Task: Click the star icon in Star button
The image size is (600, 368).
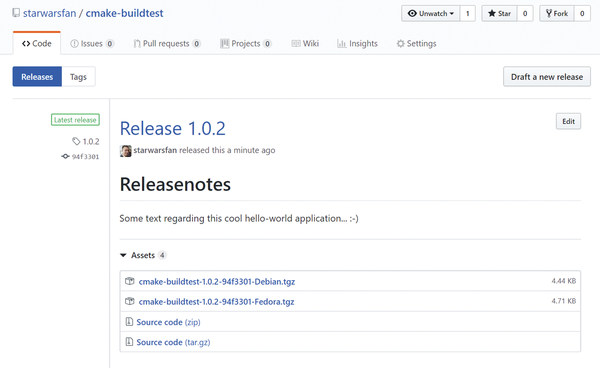Action: pos(492,13)
